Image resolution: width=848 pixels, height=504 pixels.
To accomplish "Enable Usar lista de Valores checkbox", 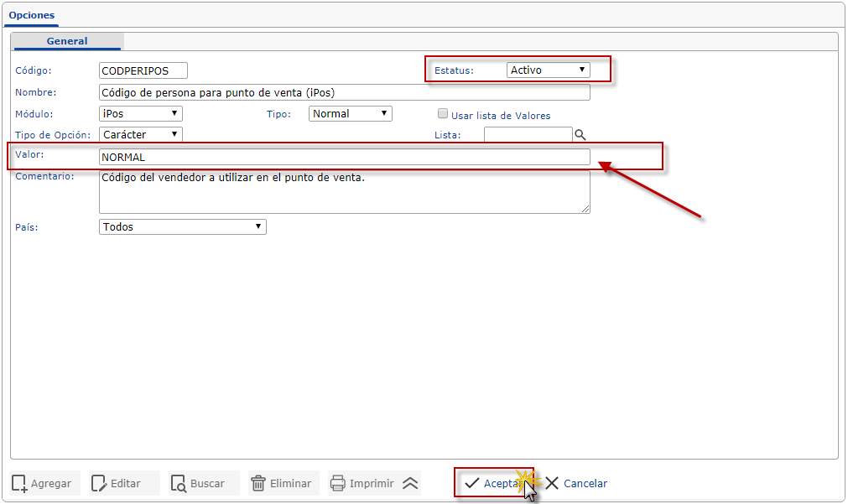I will [443, 113].
